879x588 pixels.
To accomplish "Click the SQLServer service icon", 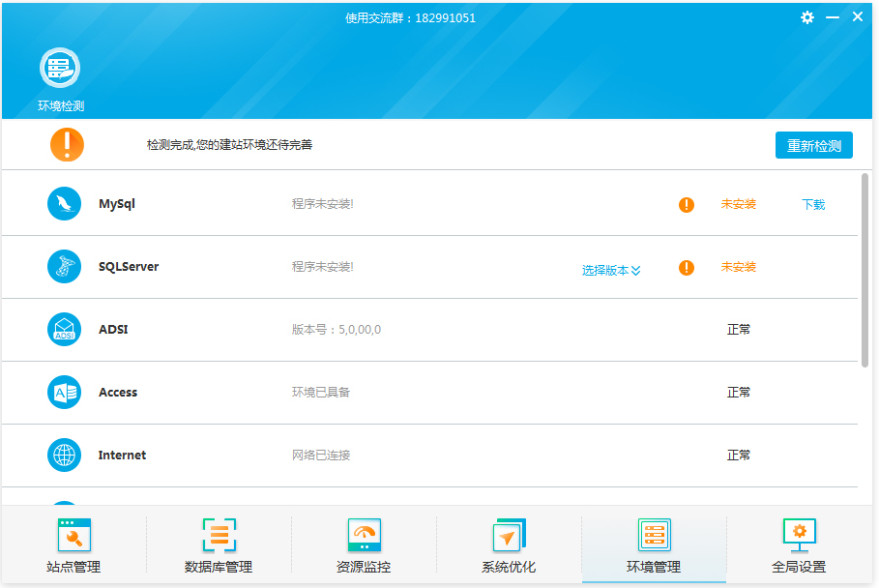I will (64, 266).
